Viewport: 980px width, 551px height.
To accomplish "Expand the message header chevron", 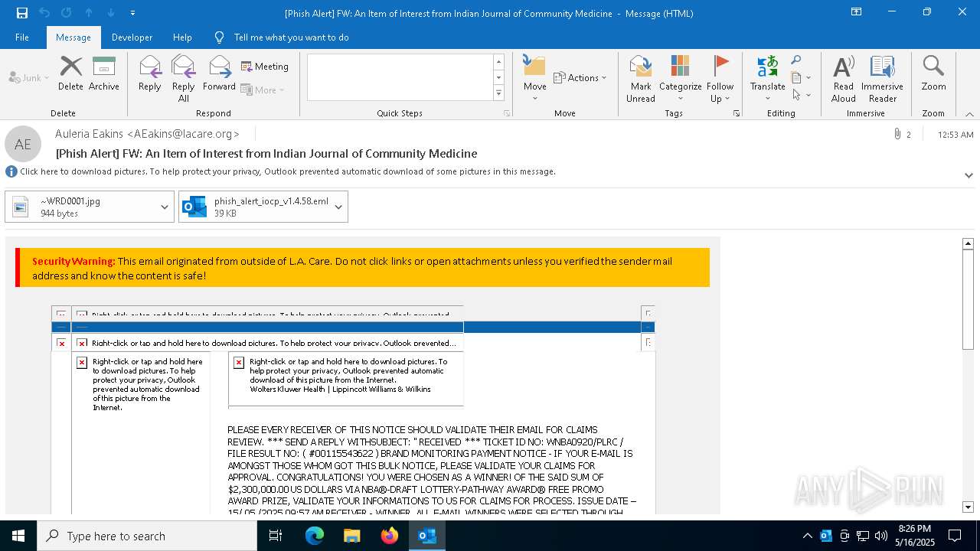I will pyautogui.click(x=969, y=175).
